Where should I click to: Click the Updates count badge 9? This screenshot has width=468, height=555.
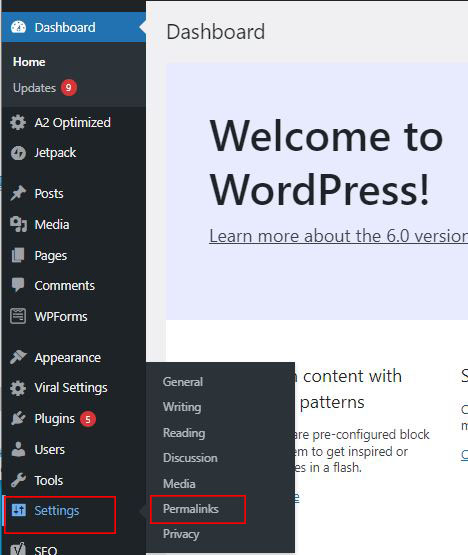tap(69, 87)
